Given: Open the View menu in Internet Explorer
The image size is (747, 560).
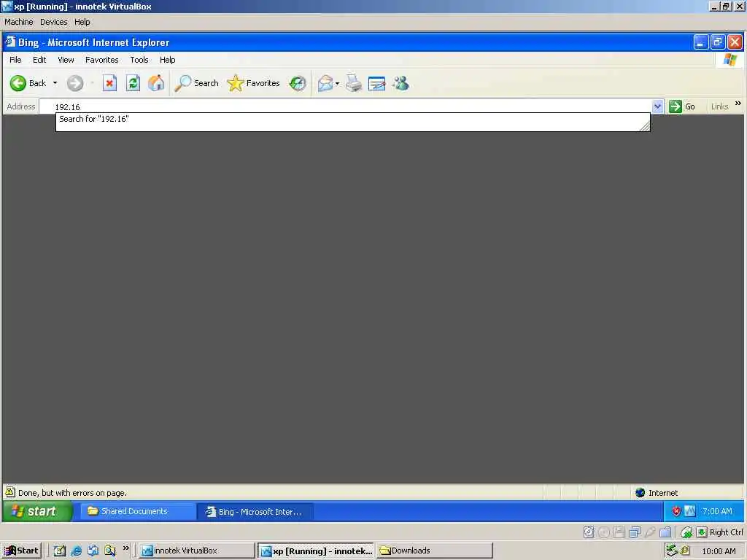Looking at the screenshot, I should click(66, 60).
